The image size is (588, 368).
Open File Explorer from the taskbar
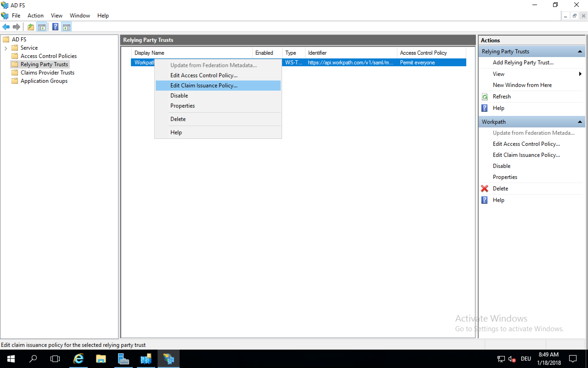(101, 359)
